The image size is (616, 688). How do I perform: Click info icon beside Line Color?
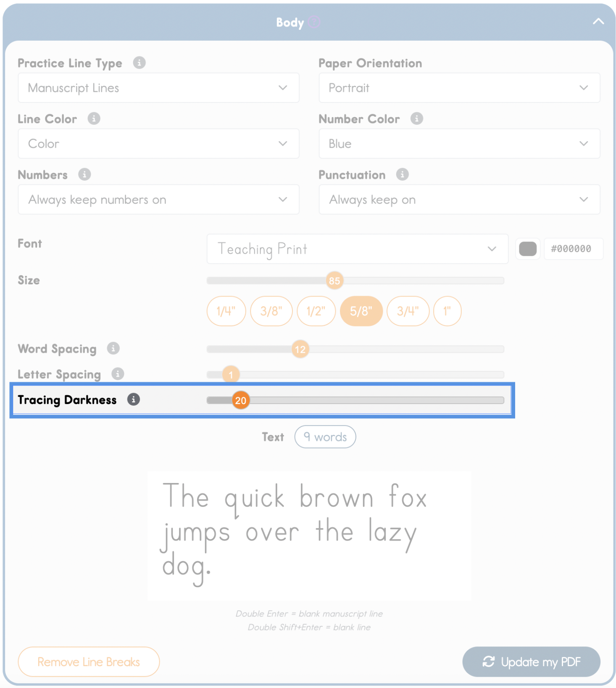click(x=94, y=119)
